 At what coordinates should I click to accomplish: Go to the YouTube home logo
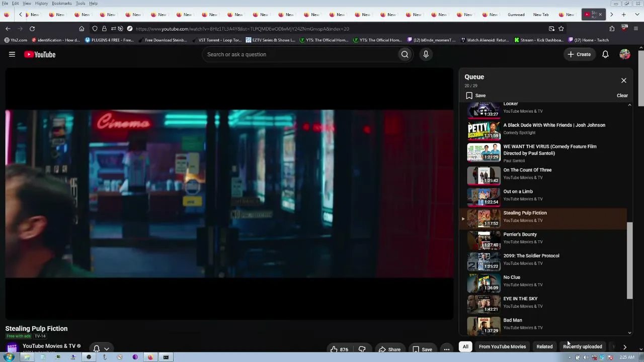[x=40, y=54]
